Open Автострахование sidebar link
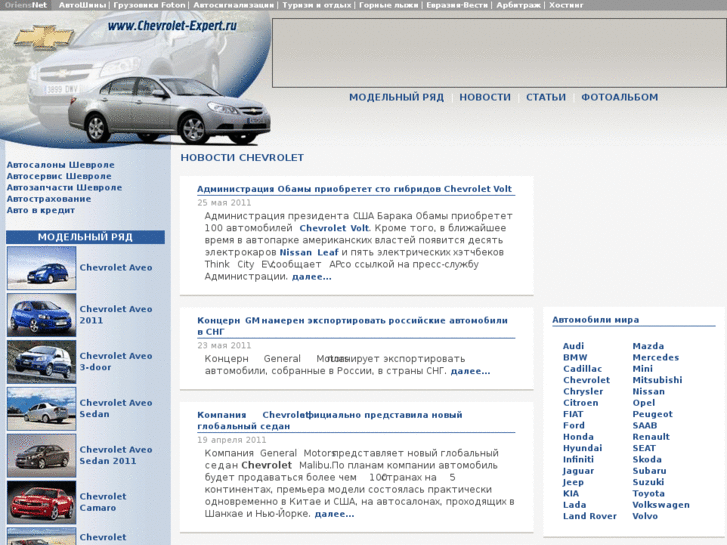The height and width of the screenshot is (545, 727). (x=49, y=199)
